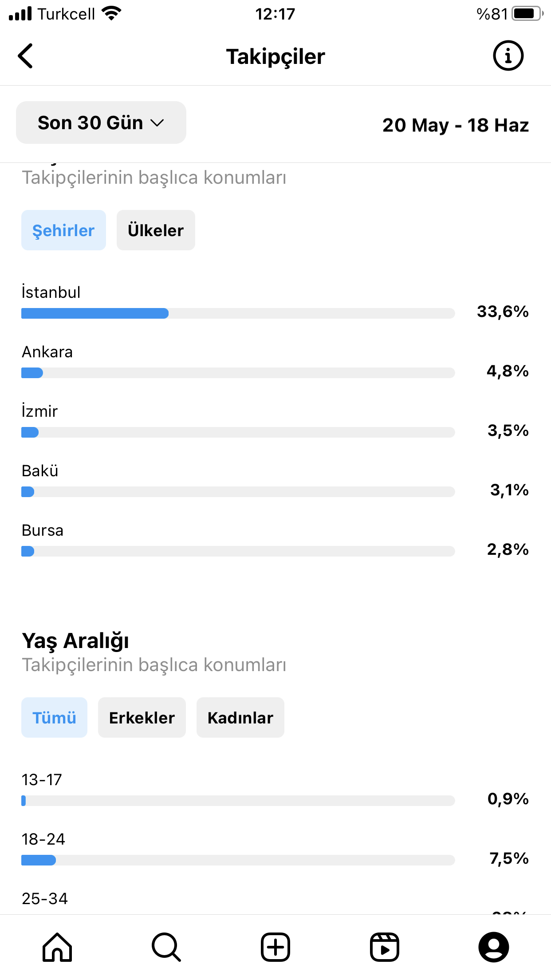Select the 18-24 age bar
The height and width of the screenshot is (980, 551).
(x=238, y=860)
